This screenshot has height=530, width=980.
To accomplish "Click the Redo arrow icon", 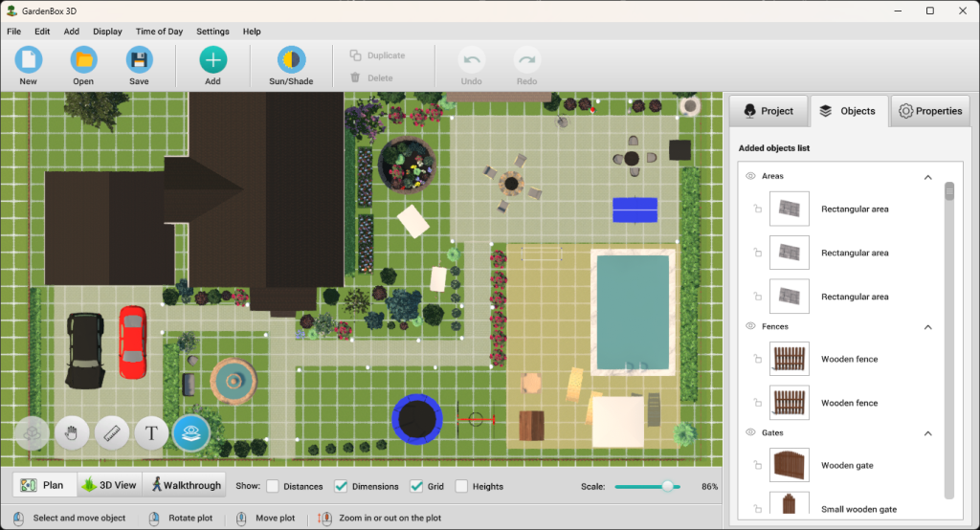I will pos(527,60).
